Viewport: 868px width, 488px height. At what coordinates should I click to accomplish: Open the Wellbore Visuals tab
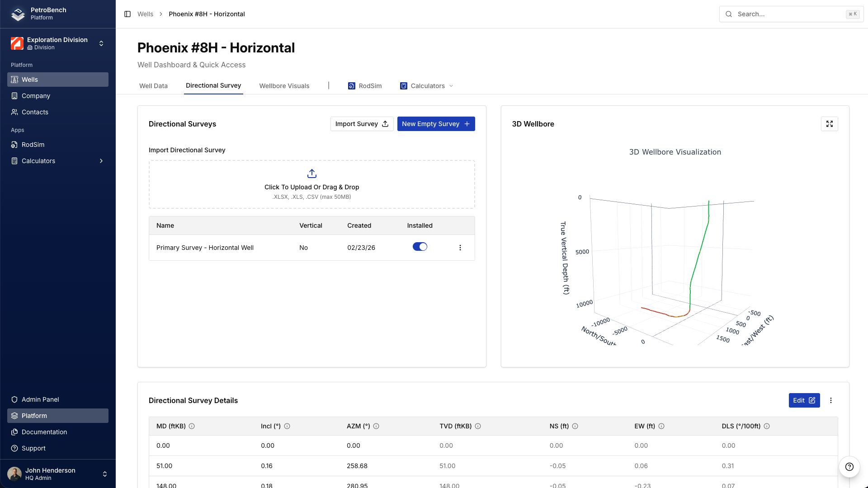pos(284,86)
